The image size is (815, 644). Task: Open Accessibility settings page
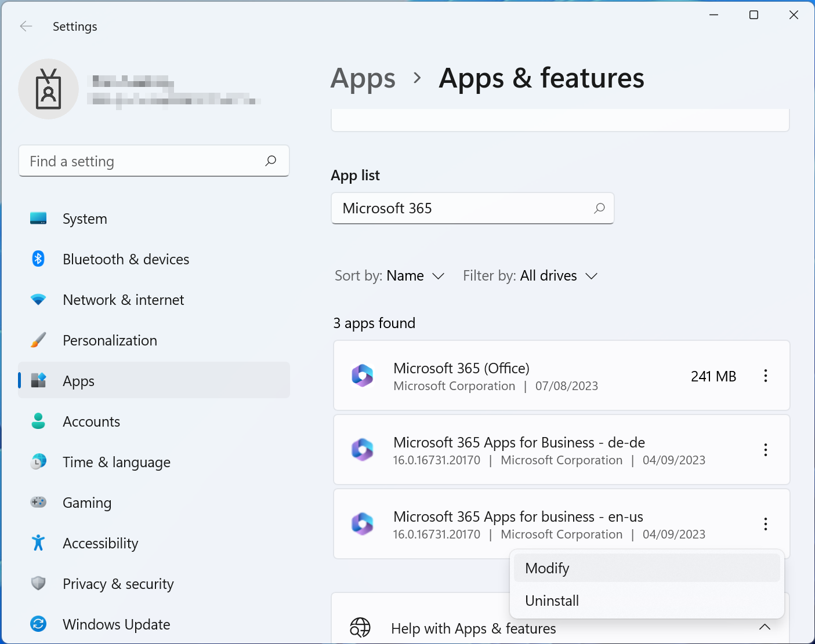click(x=154, y=543)
